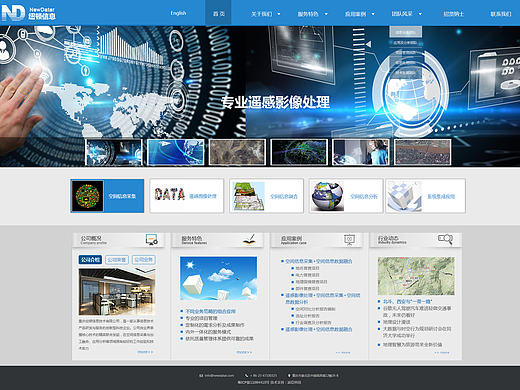Expand the dropdown arrow beside 团队风采

click(x=420, y=14)
